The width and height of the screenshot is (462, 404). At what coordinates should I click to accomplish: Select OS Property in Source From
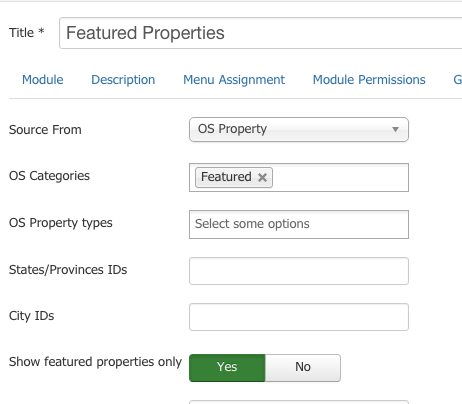(299, 129)
